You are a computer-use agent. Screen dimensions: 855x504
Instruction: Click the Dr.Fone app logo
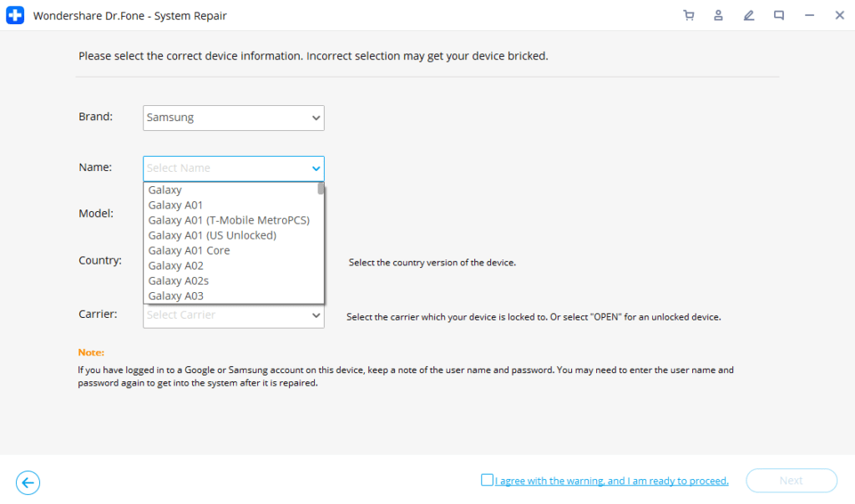[x=15, y=16]
